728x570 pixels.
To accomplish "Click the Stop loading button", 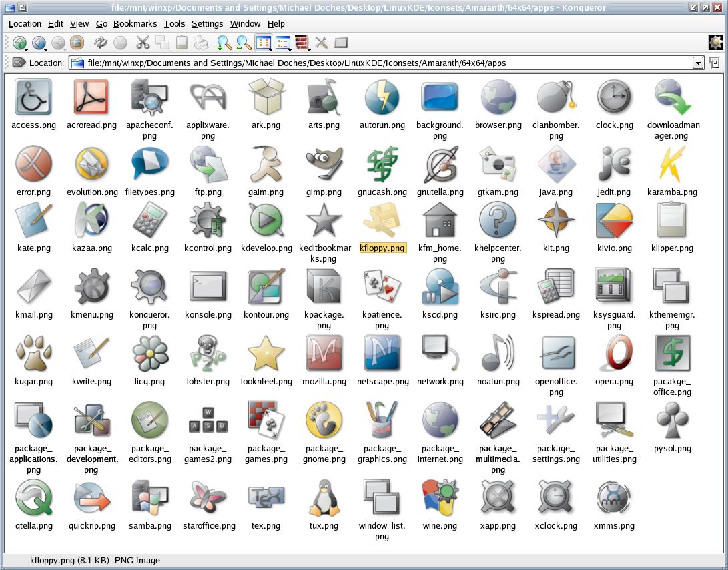I will pos(120,43).
